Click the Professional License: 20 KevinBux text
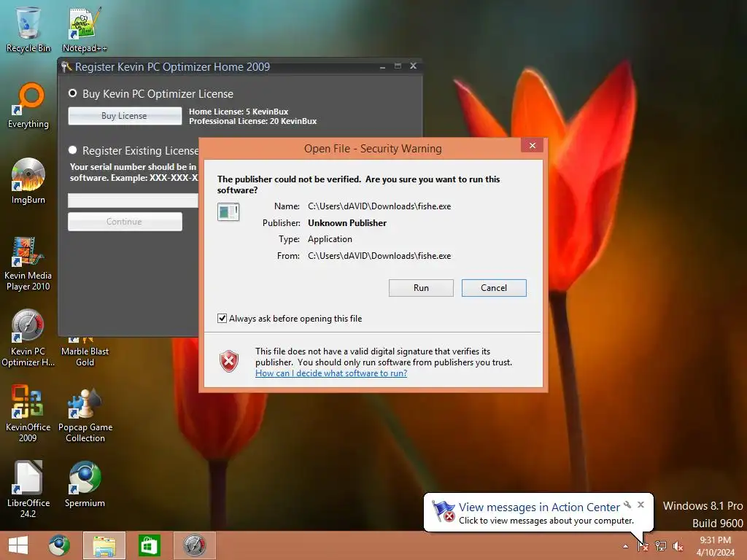The height and width of the screenshot is (560, 747). [253, 121]
